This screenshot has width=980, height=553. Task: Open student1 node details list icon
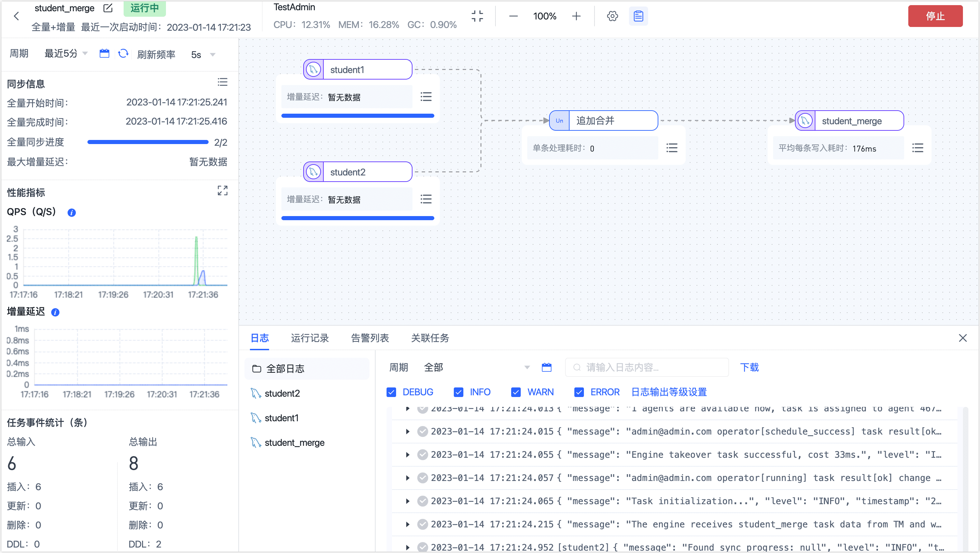(x=426, y=97)
